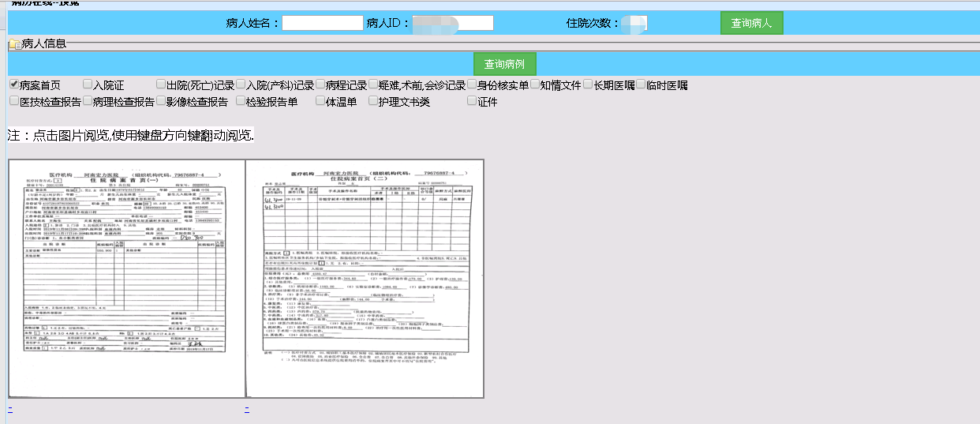
Task: Click the 查询病人 button
Action: 751,23
